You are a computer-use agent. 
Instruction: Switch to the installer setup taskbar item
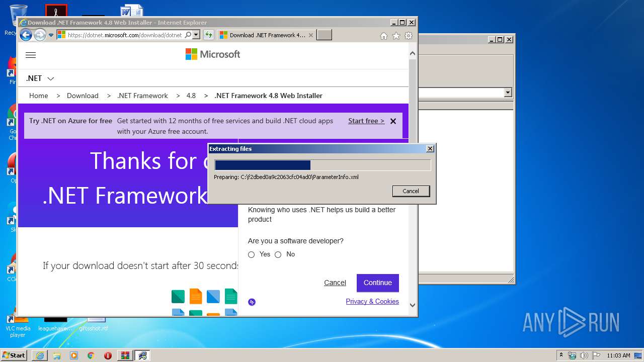(142, 355)
